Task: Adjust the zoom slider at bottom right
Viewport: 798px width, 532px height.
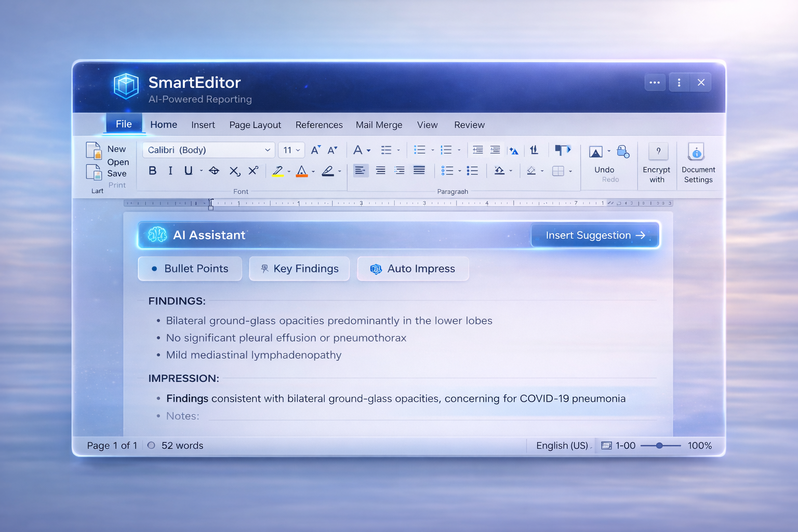Action: (x=660, y=445)
